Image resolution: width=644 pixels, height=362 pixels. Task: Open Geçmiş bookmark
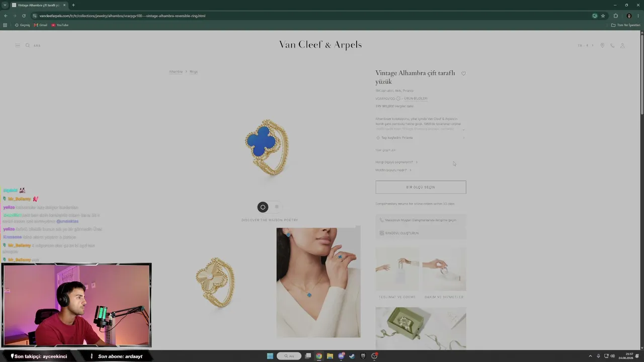(22, 25)
